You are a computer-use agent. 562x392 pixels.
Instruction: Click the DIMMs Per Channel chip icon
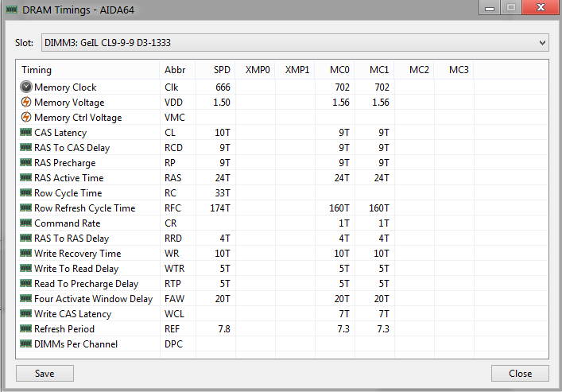25,343
